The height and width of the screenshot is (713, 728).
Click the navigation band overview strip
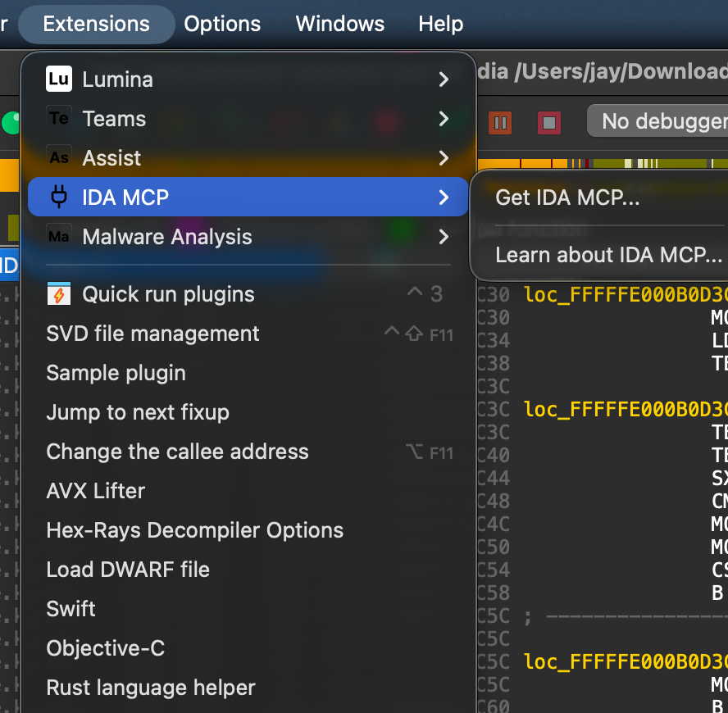point(603,163)
